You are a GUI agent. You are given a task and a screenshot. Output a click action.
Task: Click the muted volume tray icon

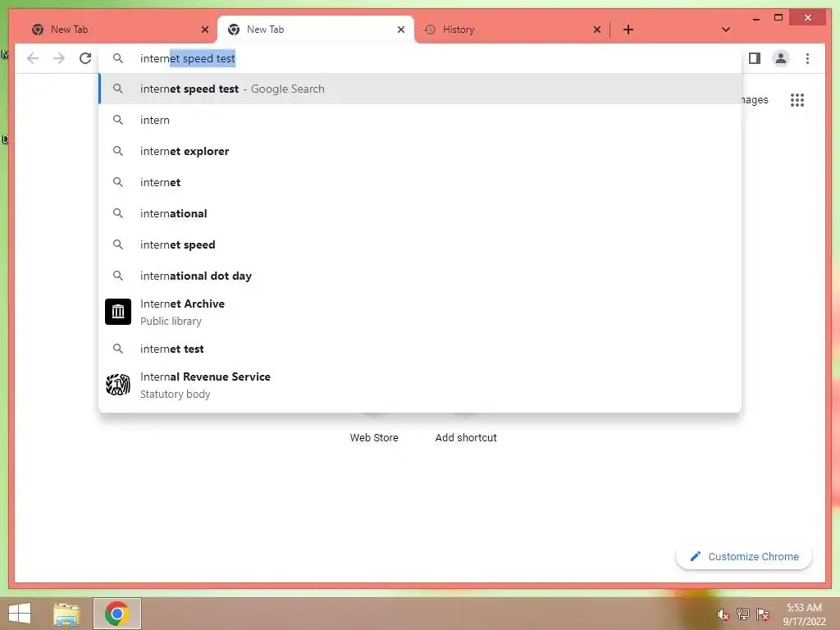point(724,614)
